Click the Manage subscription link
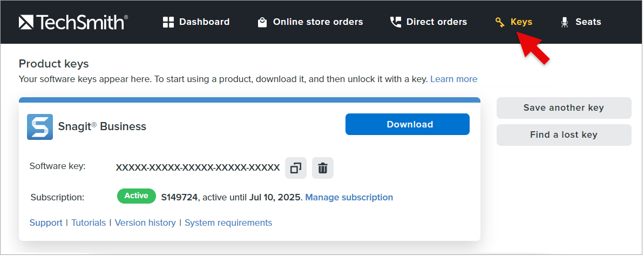The width and height of the screenshot is (644, 256). tap(349, 197)
